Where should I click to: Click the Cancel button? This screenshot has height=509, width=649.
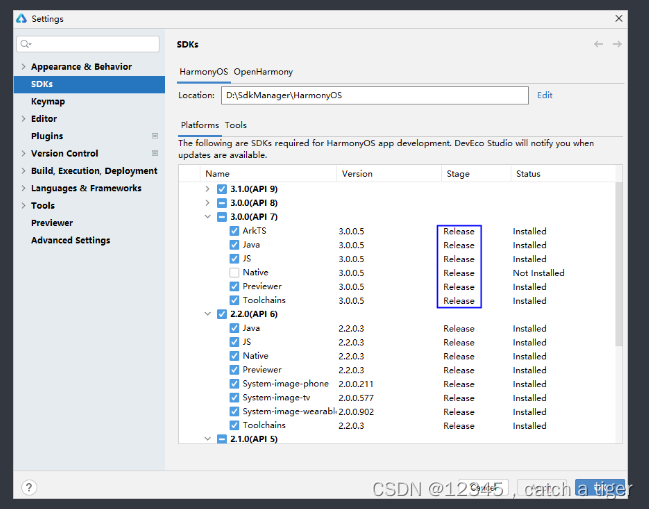click(483, 488)
